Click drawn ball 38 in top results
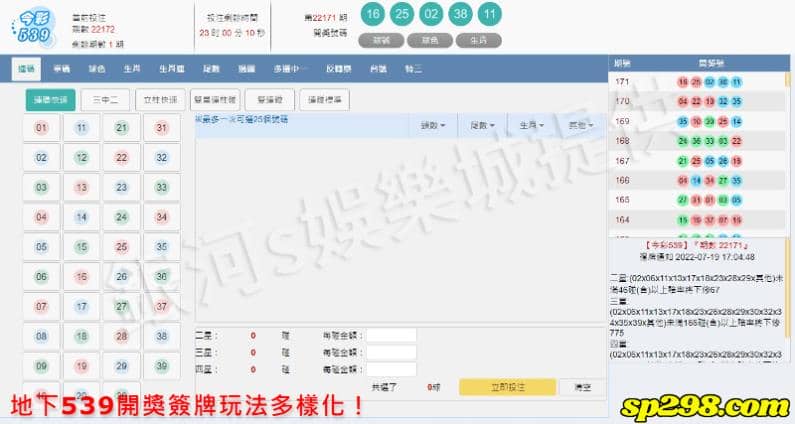This screenshot has width=795, height=424. coord(460,14)
